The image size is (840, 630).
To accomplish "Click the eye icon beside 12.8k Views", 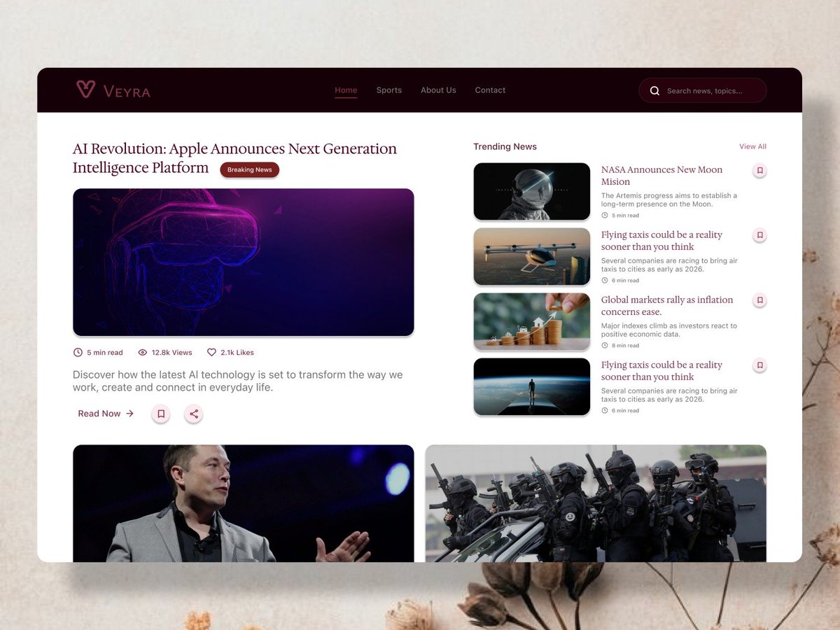I will [x=143, y=353].
